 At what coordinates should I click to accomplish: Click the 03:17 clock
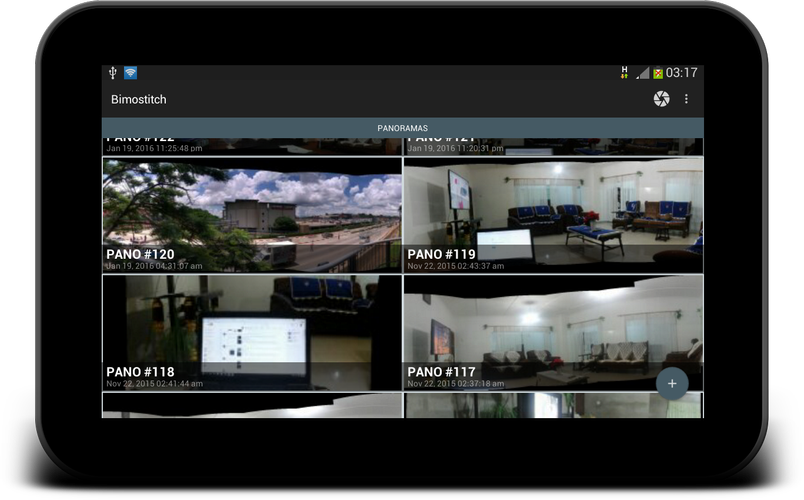click(681, 73)
